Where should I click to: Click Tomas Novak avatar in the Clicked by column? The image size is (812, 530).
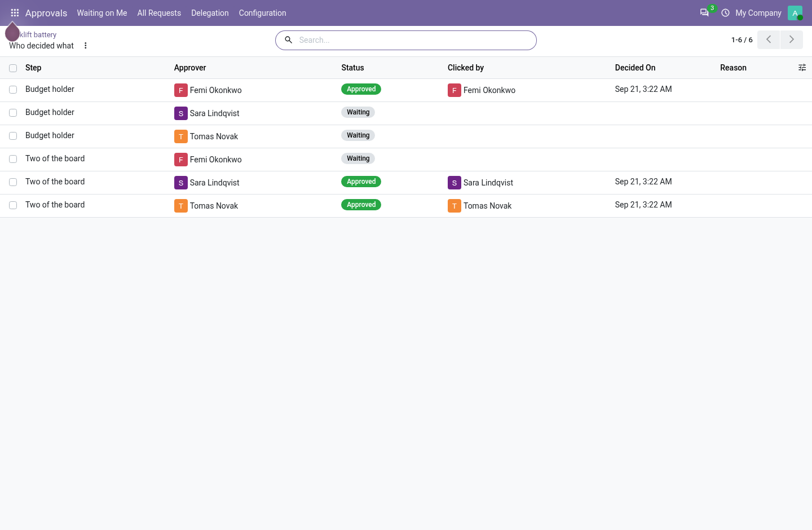coord(454,206)
